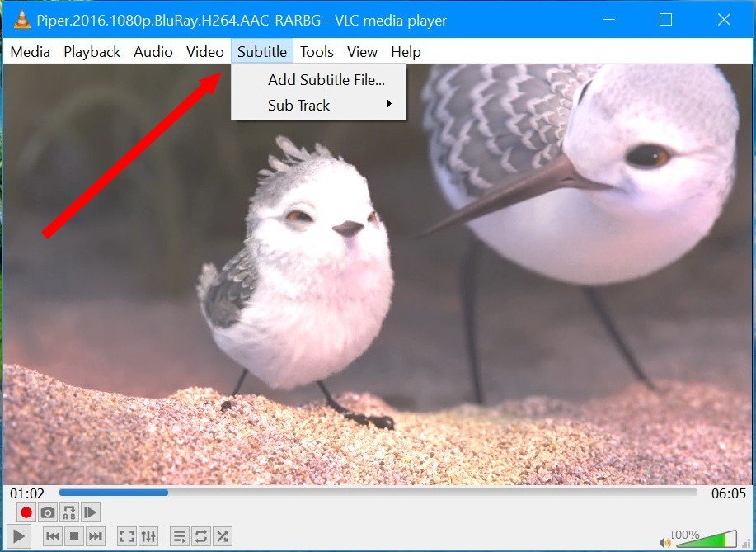Take a snapshot with the camera icon
Screen dimensions: 756x552
47,512
